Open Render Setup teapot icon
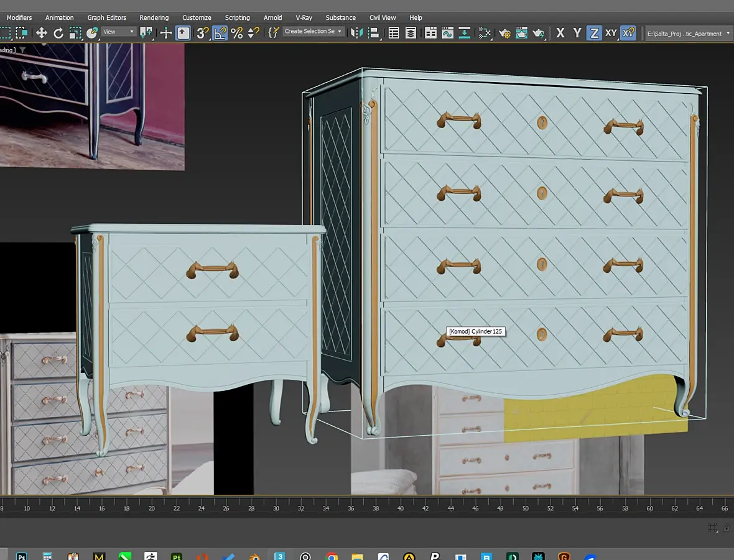The height and width of the screenshot is (560, 734). tap(504, 33)
